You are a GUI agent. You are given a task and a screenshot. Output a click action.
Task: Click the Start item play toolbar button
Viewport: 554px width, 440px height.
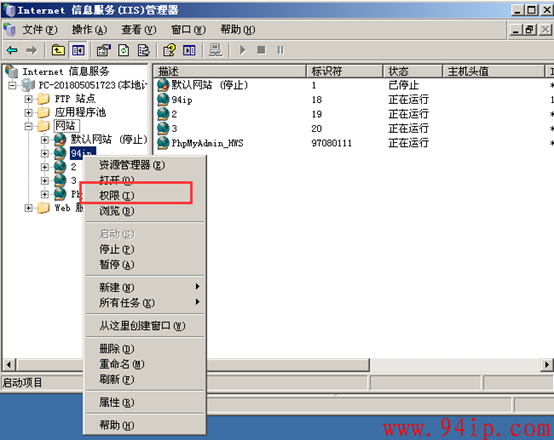point(242,50)
